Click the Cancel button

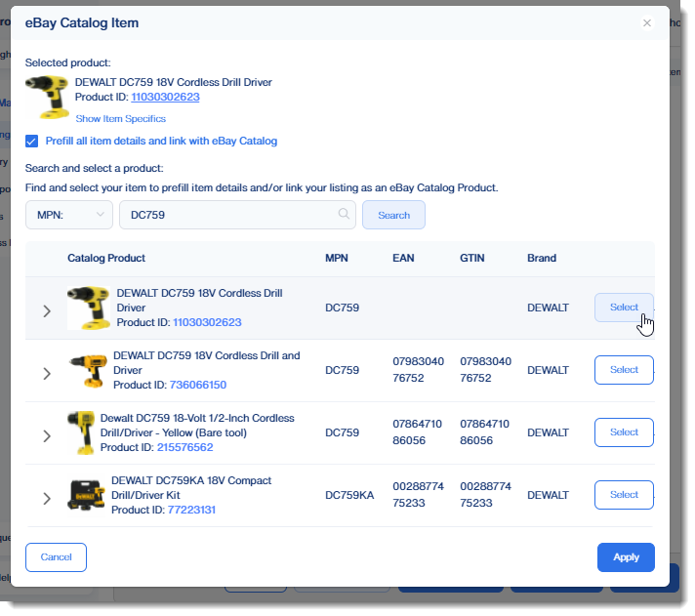(x=56, y=557)
